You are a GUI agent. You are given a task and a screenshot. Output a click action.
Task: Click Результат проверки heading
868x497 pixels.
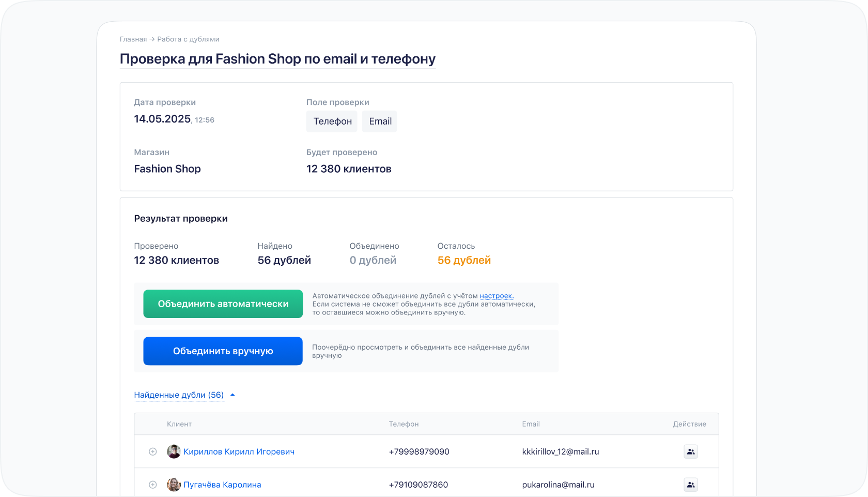(181, 219)
